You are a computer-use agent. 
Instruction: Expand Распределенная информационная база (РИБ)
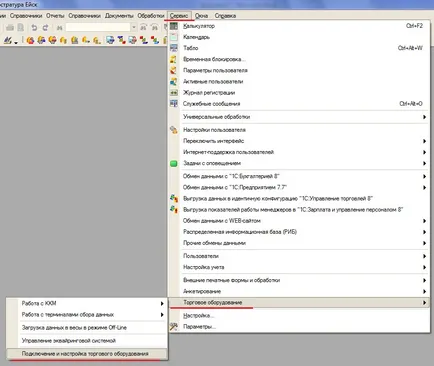(424, 232)
